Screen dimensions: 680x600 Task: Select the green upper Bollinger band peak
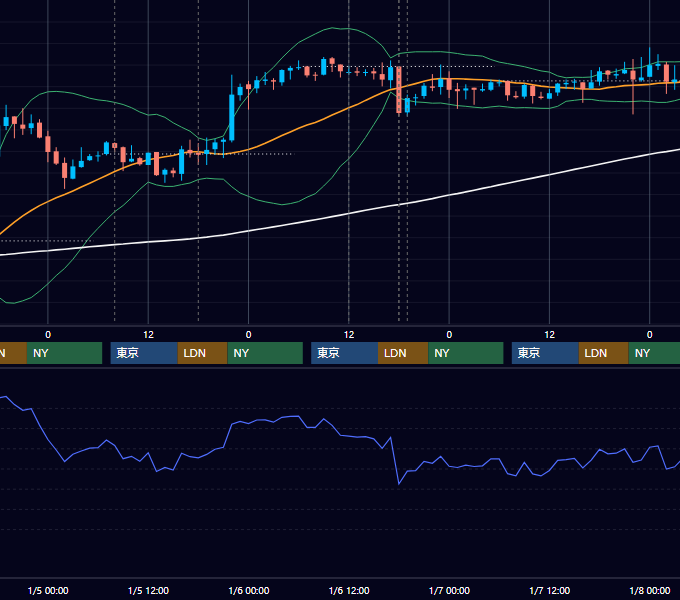coord(334,28)
